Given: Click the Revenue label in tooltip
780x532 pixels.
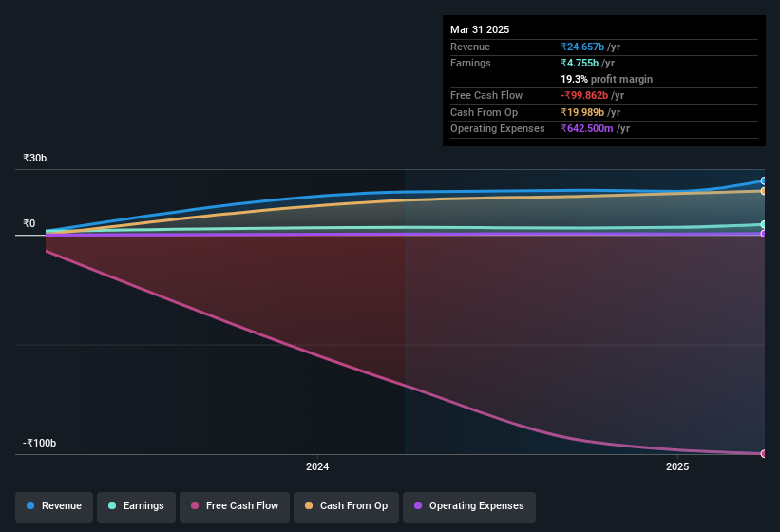Looking at the screenshot, I should [470, 47].
